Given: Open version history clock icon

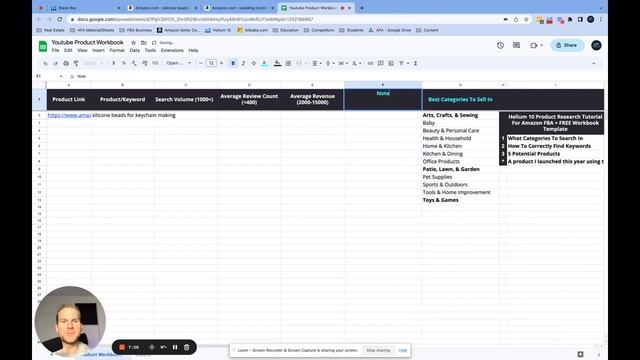Looking at the screenshot, I should coord(500,45).
